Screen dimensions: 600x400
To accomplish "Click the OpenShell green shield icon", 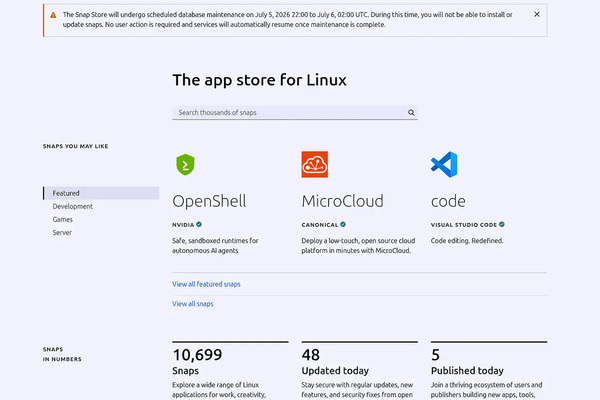I will (x=185, y=165).
